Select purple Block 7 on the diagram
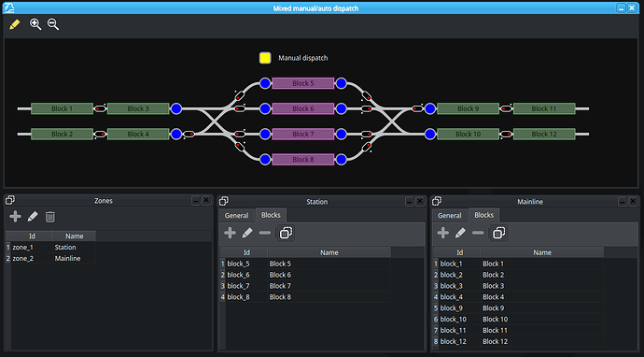This screenshot has height=357, width=644. tap(303, 134)
